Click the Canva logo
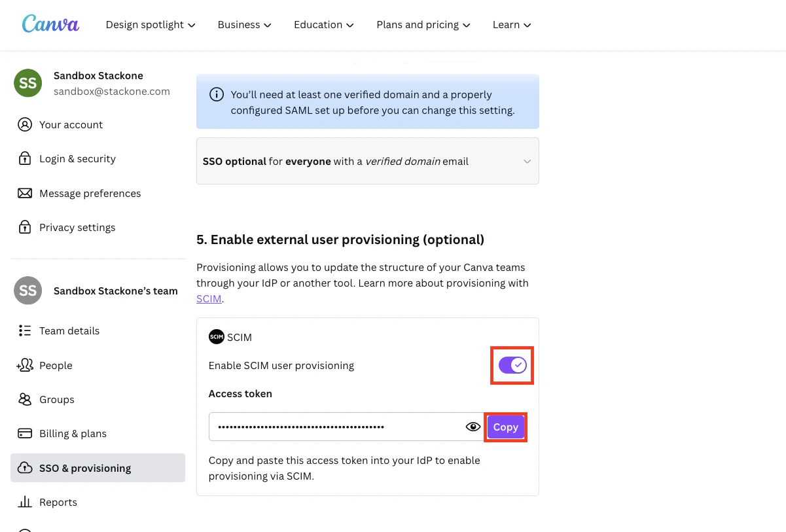This screenshot has width=786, height=532. (50, 24)
